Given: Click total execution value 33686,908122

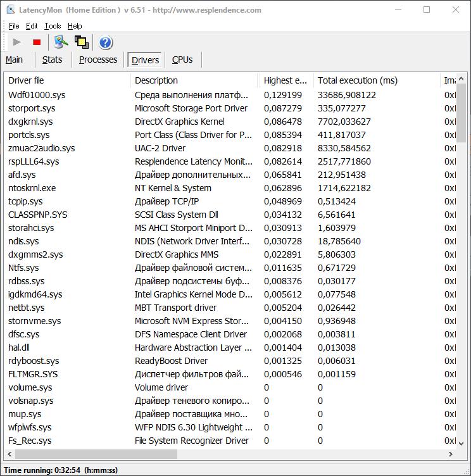Looking at the screenshot, I should click(x=347, y=95).
